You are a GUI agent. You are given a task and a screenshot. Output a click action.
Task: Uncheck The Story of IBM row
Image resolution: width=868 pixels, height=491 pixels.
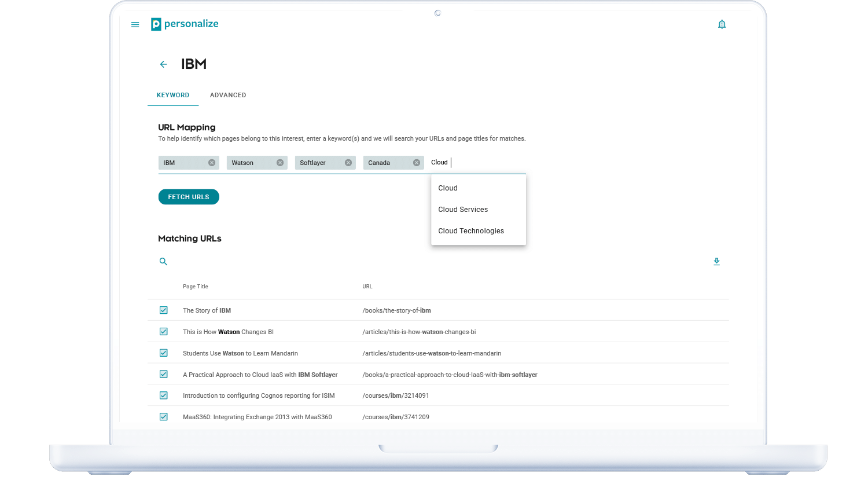pos(164,310)
